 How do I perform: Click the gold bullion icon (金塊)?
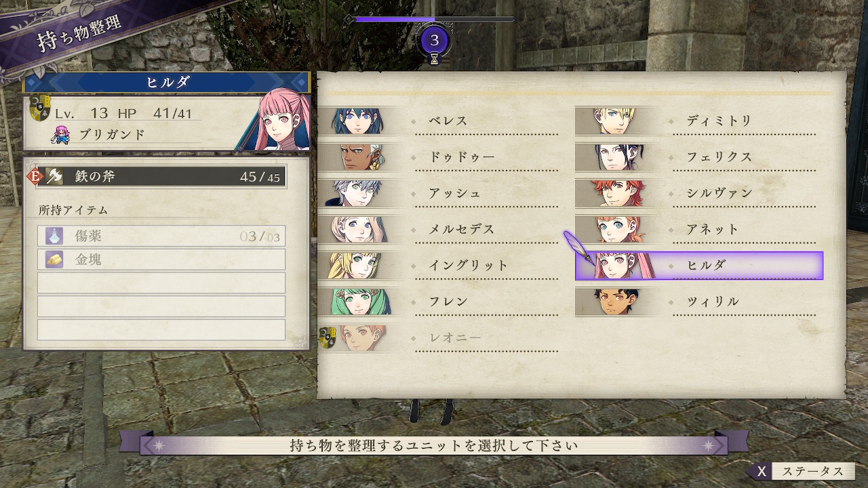coord(54,259)
